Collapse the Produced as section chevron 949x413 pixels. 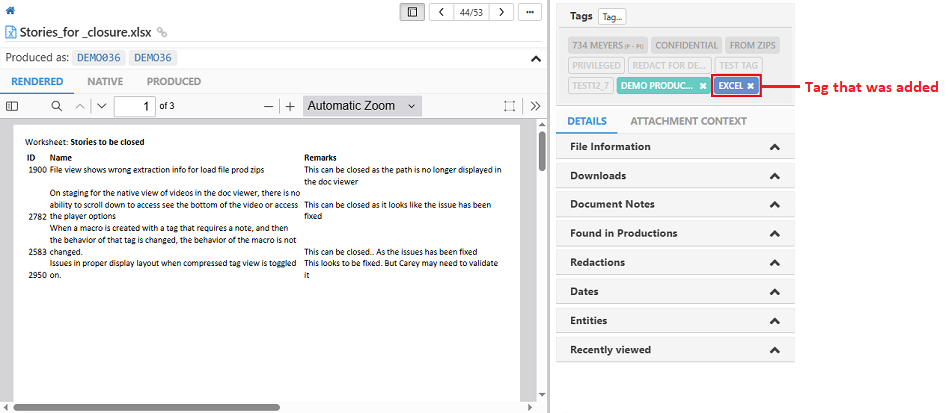(536, 59)
